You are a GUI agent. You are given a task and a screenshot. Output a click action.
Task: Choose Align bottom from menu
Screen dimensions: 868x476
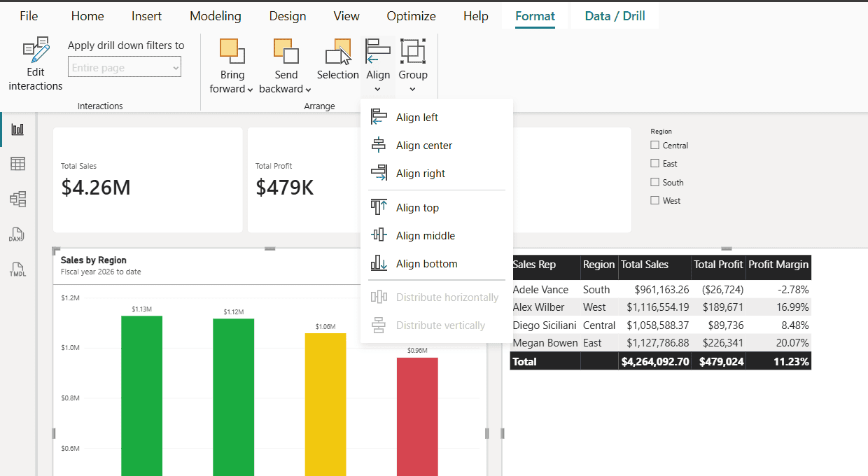436,263
